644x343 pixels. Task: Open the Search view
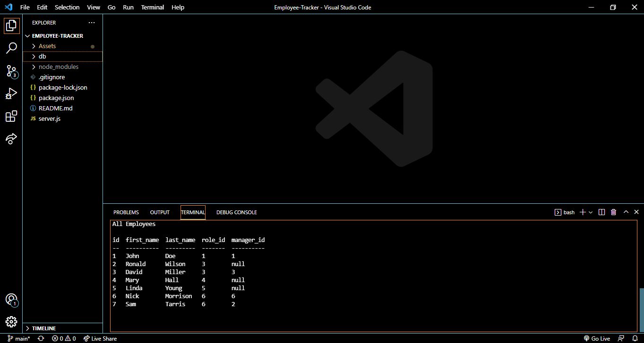[11, 48]
